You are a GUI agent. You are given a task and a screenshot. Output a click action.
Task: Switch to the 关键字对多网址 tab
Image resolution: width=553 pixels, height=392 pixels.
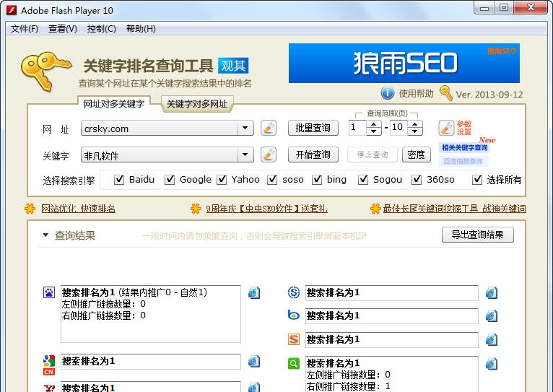[197, 104]
